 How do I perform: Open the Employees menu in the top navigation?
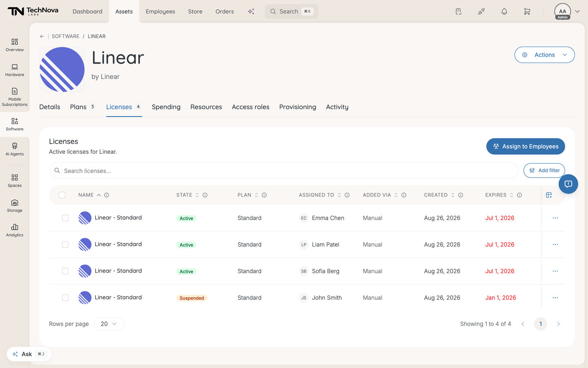[160, 11]
